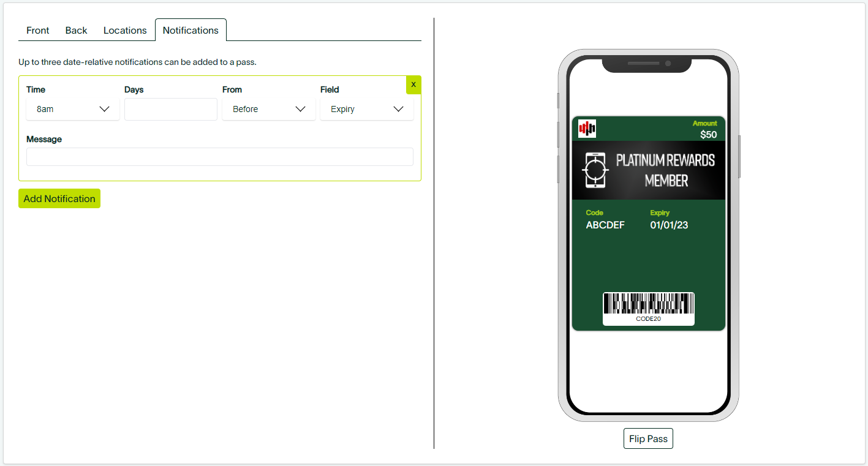Expand the From dropdown set to Before

[x=268, y=109]
